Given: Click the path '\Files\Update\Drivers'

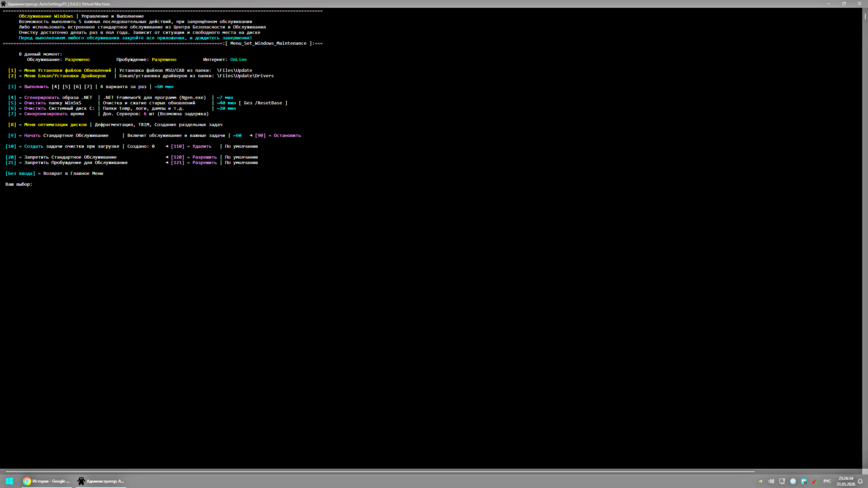Looking at the screenshot, I should point(245,76).
